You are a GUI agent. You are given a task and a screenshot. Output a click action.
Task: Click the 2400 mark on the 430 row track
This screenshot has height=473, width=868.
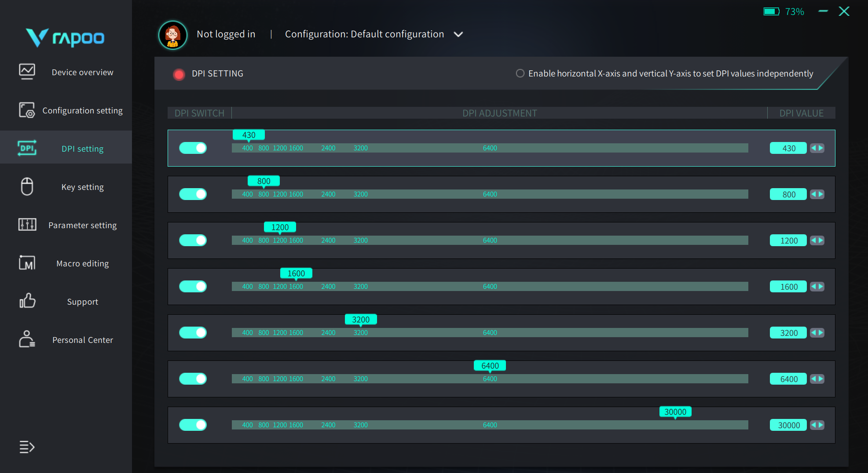(x=328, y=148)
